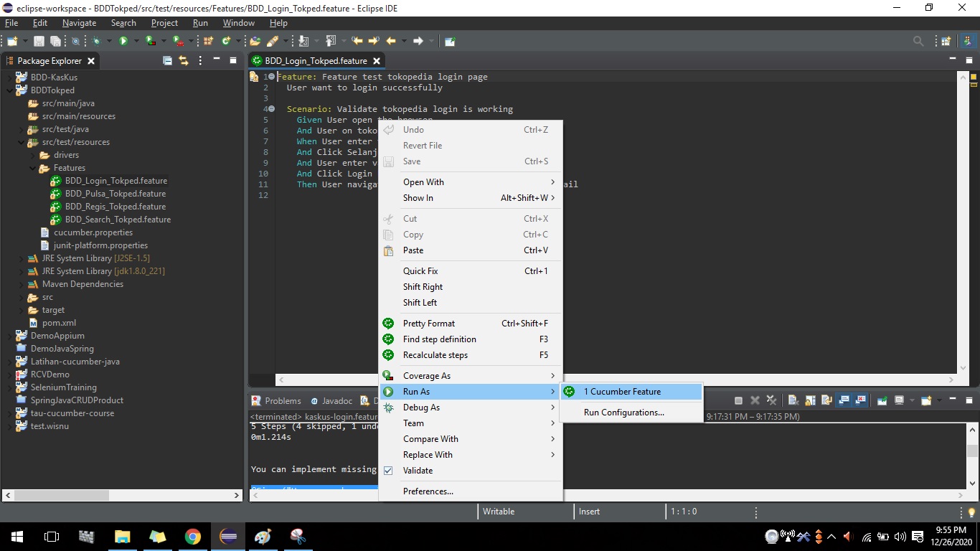Toggle the console Scroll Lock icon
Viewport: 980px width, 551px height.
810,400
